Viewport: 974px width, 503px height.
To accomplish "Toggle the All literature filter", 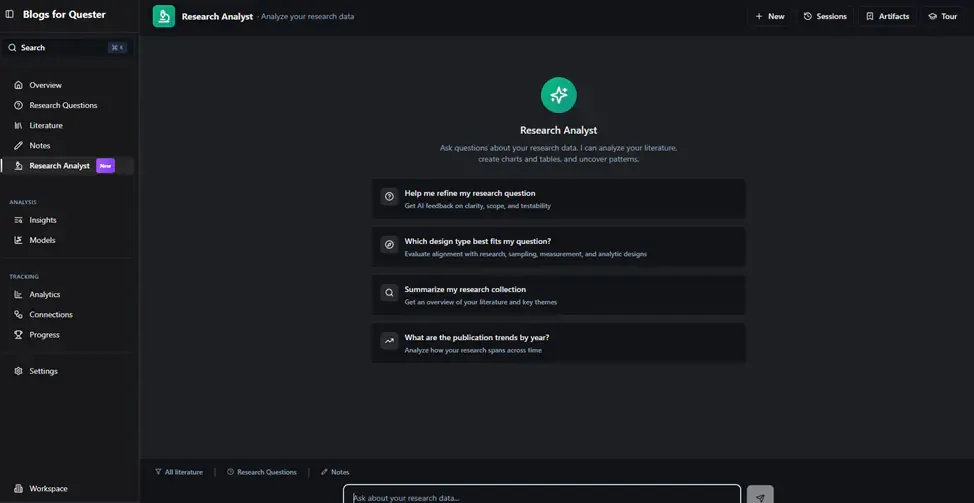I will (179, 472).
